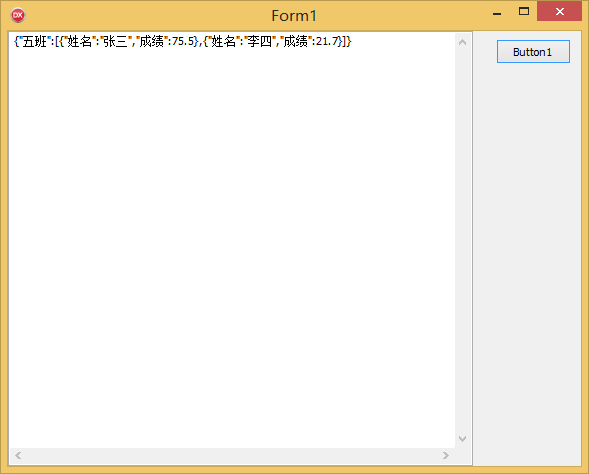This screenshot has height=474, width=589.
Task: Place cursor on the name 张三
Action: pos(115,41)
